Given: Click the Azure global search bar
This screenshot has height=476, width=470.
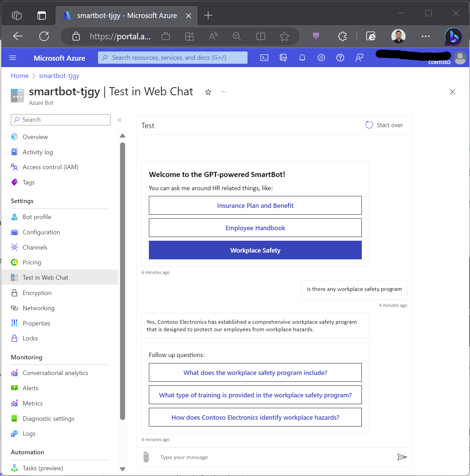Looking at the screenshot, I should [173, 58].
